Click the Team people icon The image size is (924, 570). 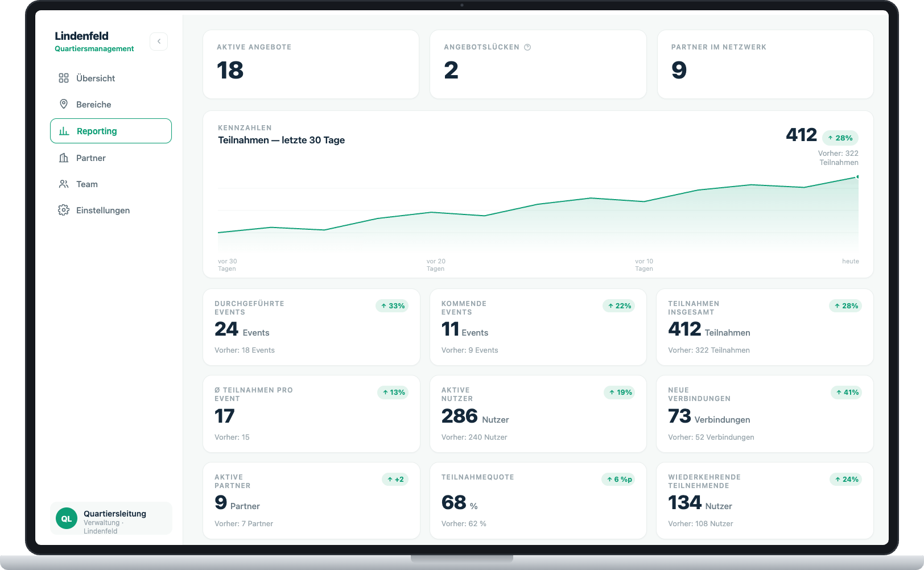(64, 184)
